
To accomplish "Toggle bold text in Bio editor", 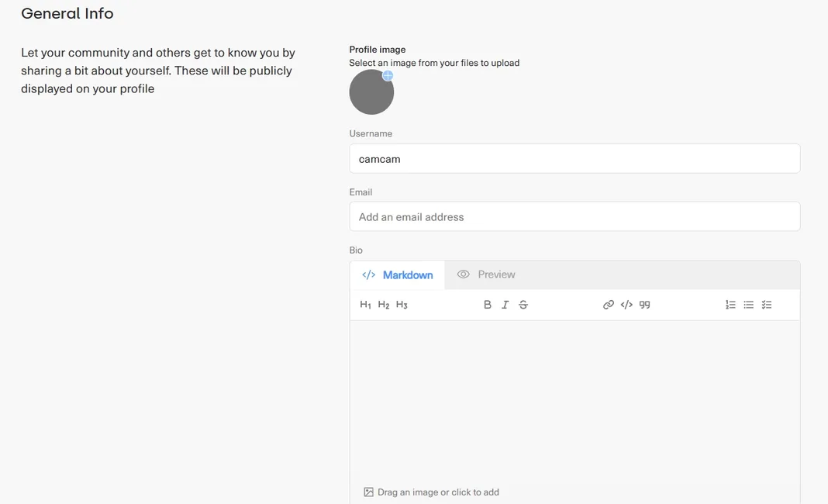I will point(488,305).
